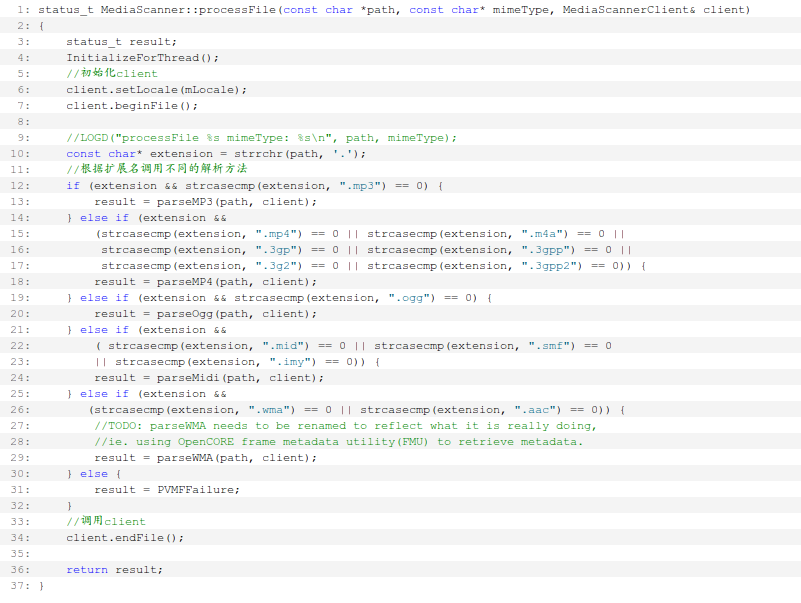Click the OpenCORE comment on line 28
The height and width of the screenshot is (603, 801).
pos(338,442)
